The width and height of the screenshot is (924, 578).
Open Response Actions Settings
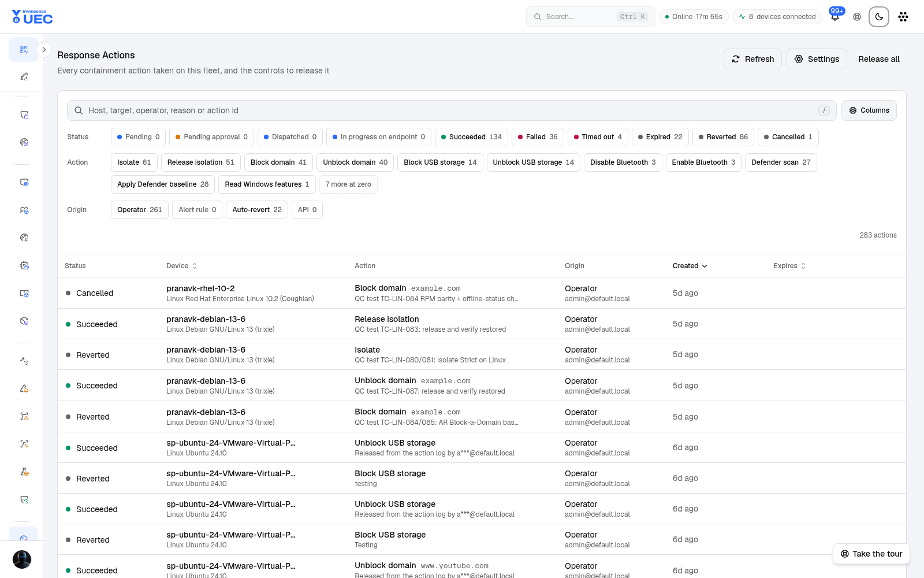click(x=817, y=59)
